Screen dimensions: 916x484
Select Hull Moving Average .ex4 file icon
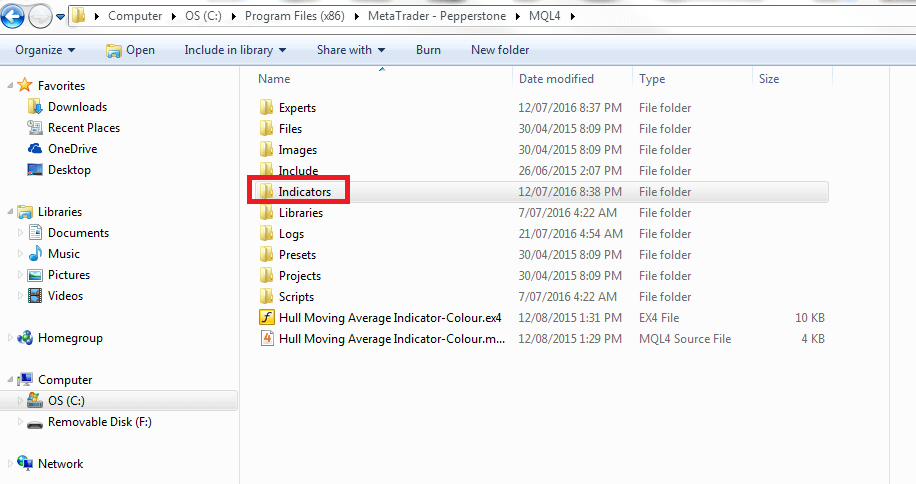pyautogui.click(x=266, y=318)
